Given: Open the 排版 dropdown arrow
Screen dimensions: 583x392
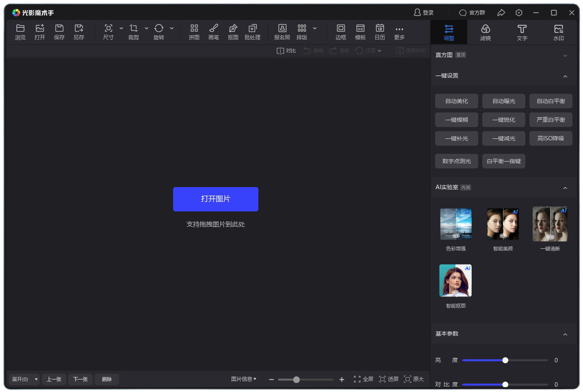Looking at the screenshot, I should tap(315, 28).
